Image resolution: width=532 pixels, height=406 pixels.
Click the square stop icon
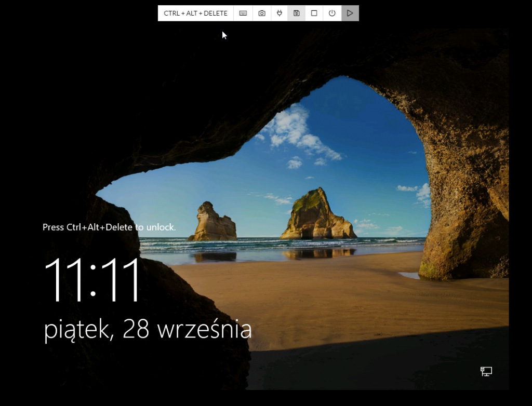tap(314, 13)
